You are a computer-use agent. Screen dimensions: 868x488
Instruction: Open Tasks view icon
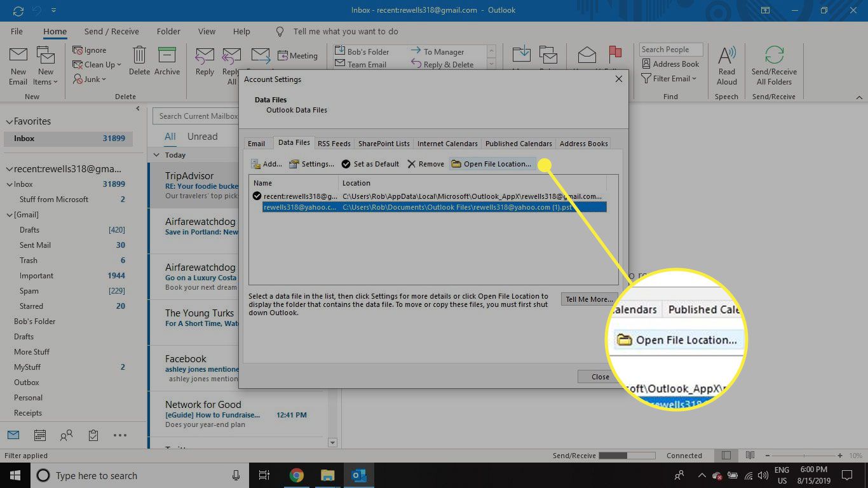(93, 435)
